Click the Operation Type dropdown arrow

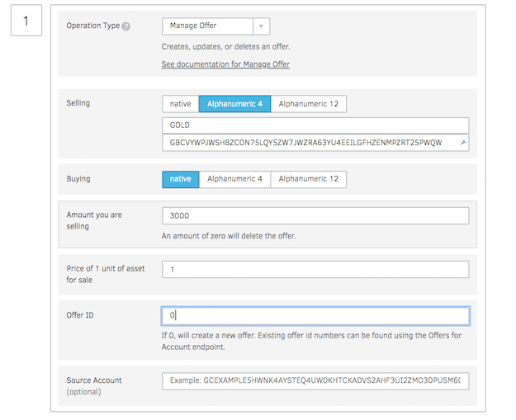(260, 26)
